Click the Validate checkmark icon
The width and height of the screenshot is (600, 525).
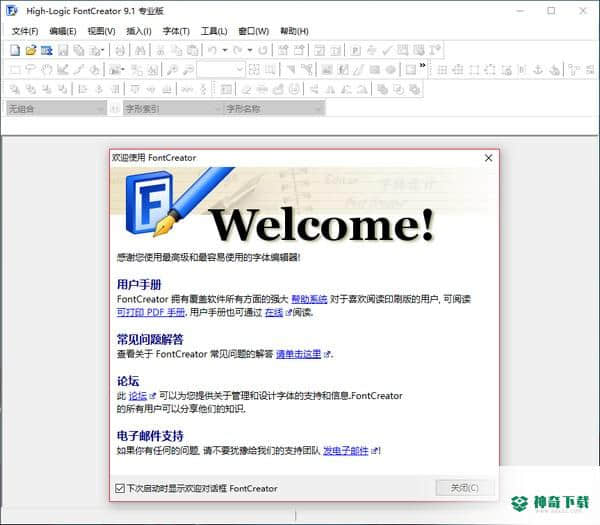point(387,50)
